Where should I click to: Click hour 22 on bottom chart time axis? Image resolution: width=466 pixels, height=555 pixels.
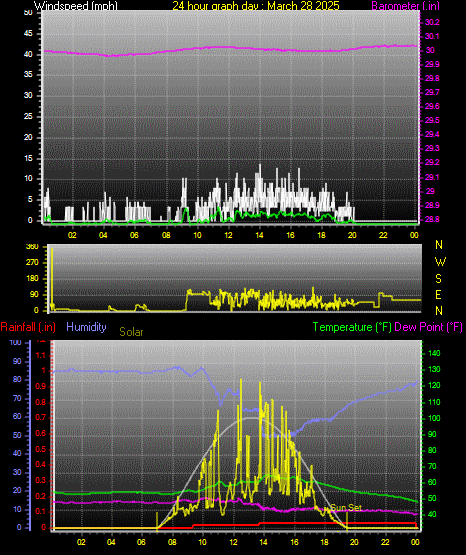pos(385,542)
